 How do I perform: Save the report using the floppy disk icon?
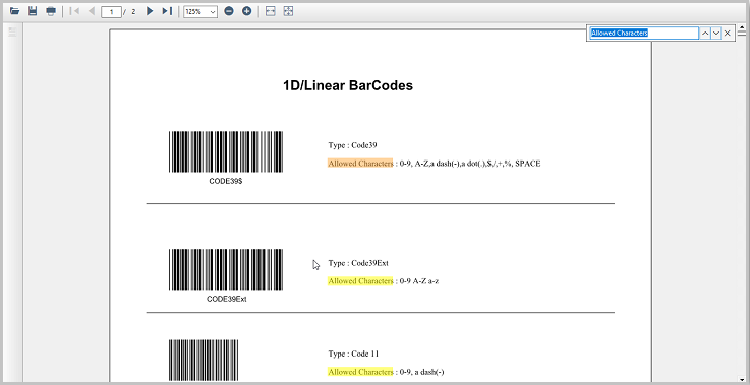point(33,11)
